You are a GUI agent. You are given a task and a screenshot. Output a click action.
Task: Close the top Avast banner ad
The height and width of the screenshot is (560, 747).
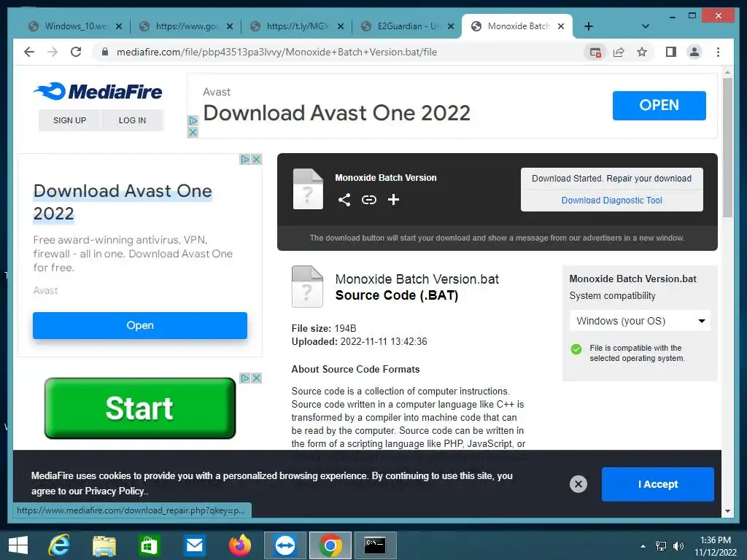(193, 133)
